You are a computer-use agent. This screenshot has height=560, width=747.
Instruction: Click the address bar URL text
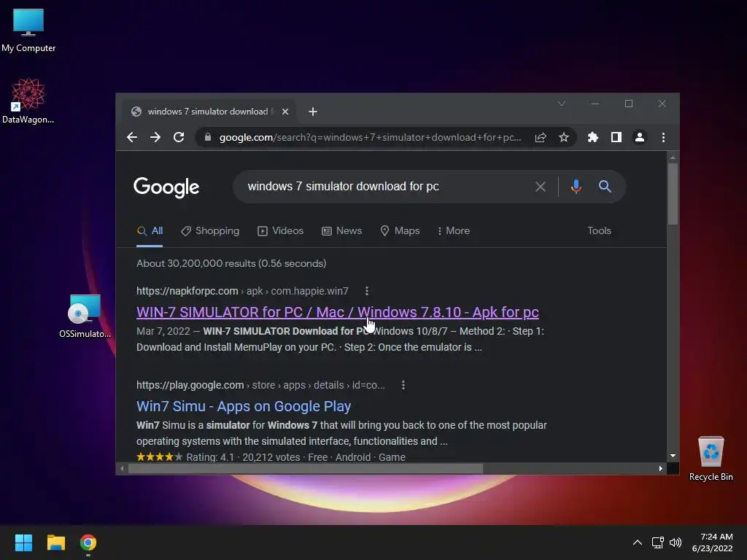click(370, 138)
